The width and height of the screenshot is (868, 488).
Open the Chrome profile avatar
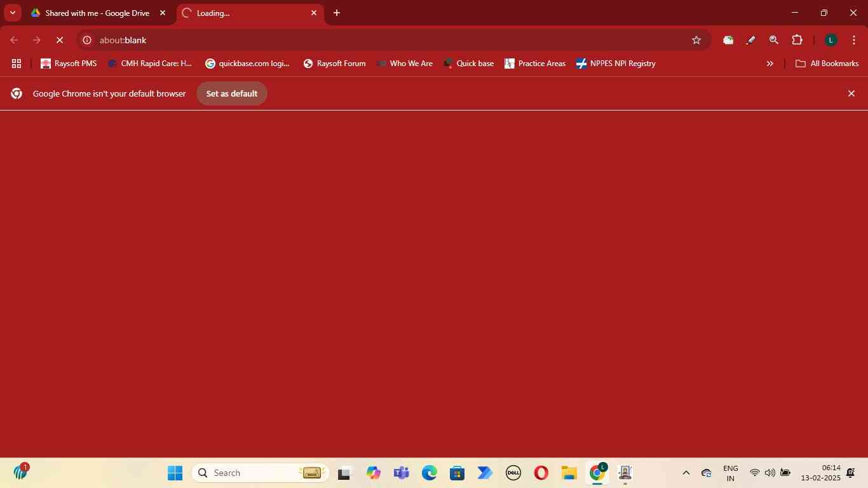pos(830,40)
